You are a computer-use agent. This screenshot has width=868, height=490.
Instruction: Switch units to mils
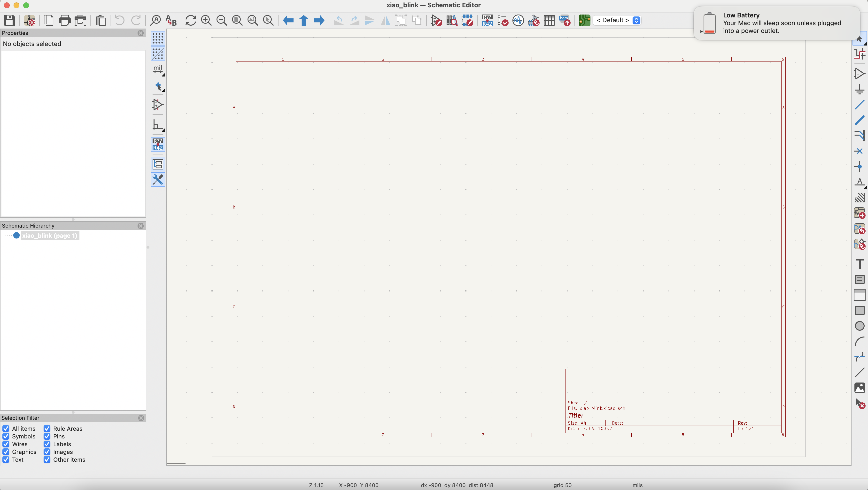coord(158,70)
